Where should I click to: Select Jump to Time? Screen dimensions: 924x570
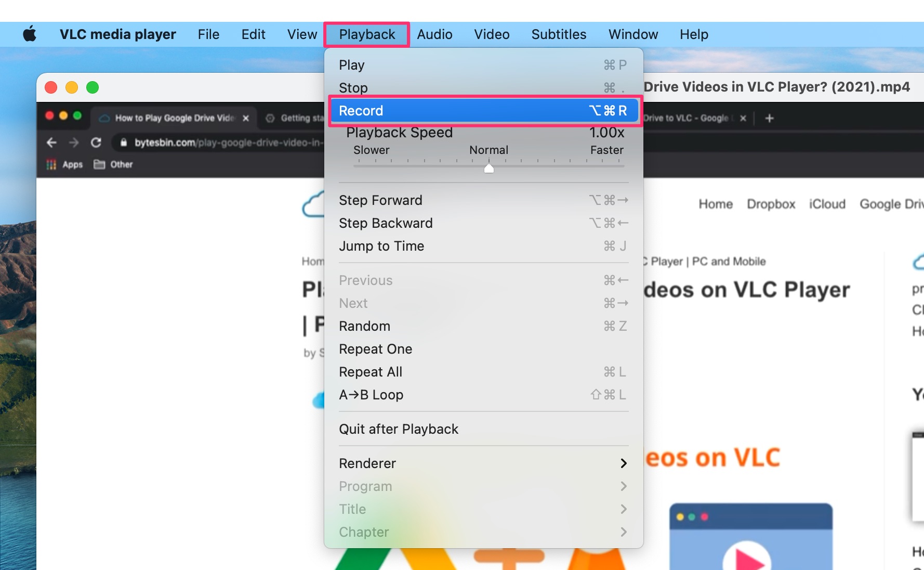[x=483, y=246]
